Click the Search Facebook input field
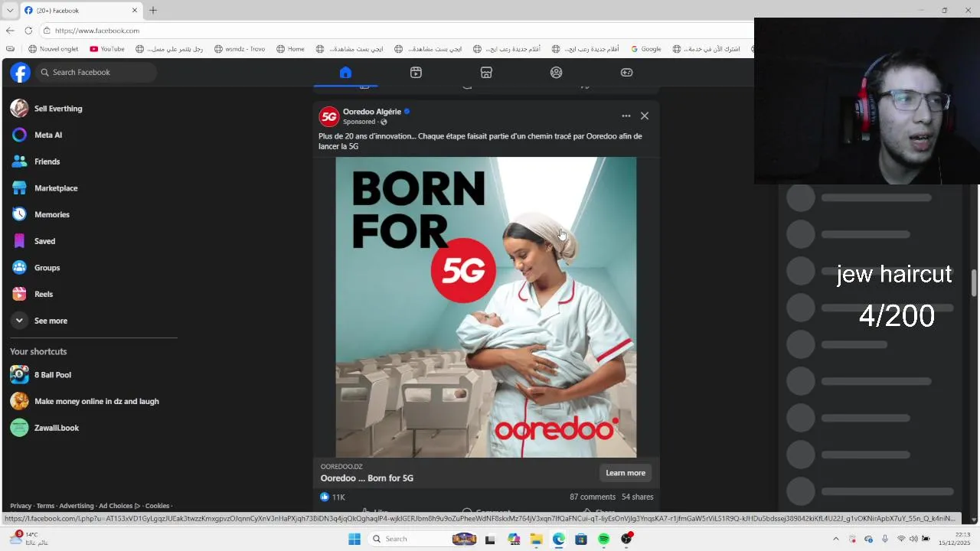The width and height of the screenshot is (980, 551). (x=96, y=72)
